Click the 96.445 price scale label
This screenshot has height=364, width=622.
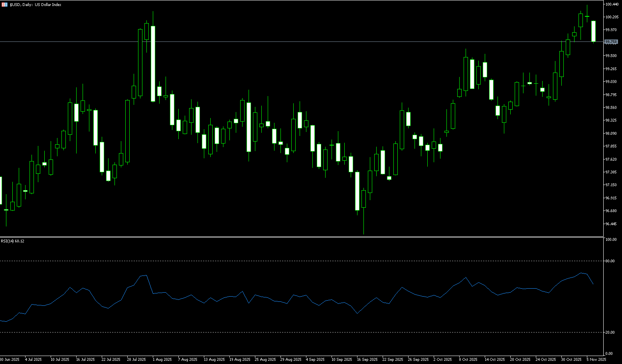[611, 224]
